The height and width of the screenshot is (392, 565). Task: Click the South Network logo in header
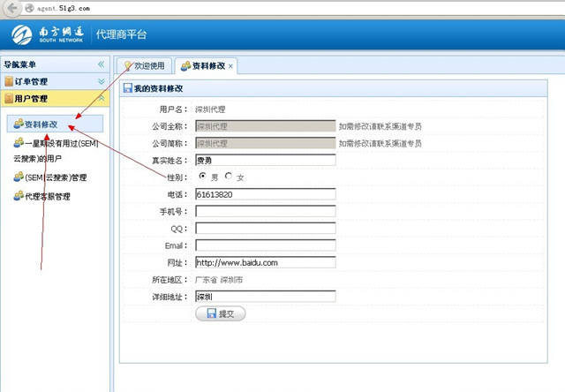[x=50, y=35]
